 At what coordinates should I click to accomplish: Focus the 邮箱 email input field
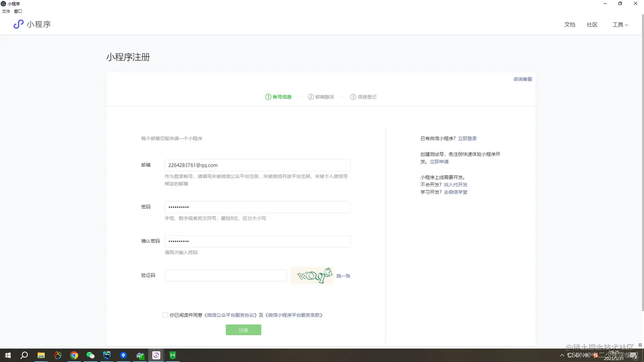pos(257,165)
